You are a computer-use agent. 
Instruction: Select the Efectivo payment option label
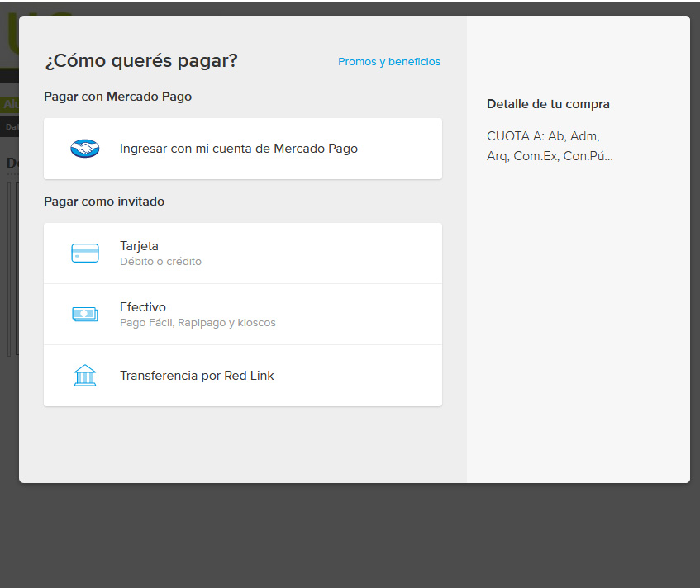click(143, 307)
